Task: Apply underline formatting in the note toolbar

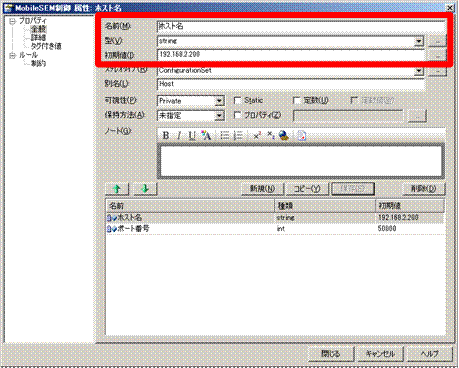Action: (x=192, y=136)
